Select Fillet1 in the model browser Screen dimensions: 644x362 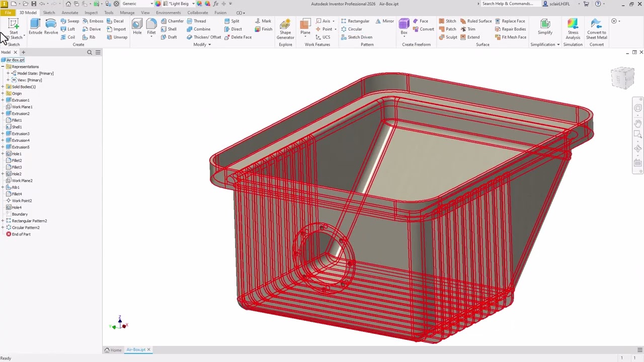(x=17, y=120)
